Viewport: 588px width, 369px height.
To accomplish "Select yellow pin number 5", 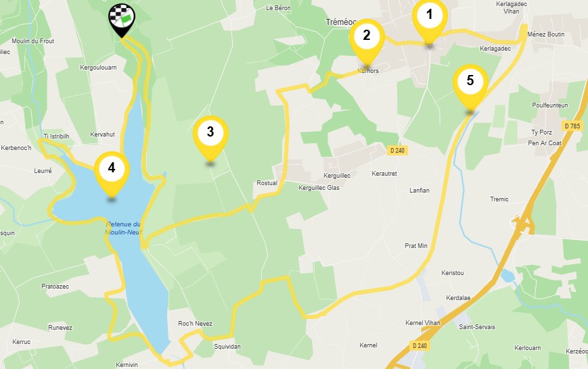I will click(x=470, y=88).
